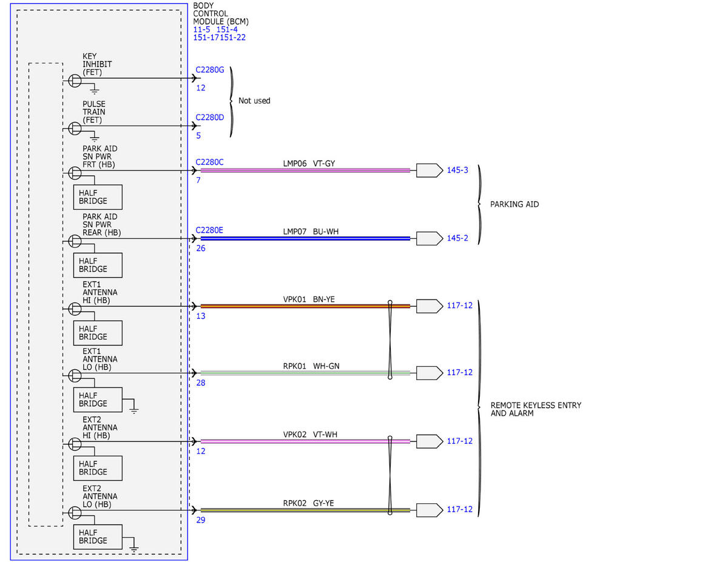The width and height of the screenshot is (728, 562).
Task: Click the 151-4 BCM reference link
Action: [227, 29]
